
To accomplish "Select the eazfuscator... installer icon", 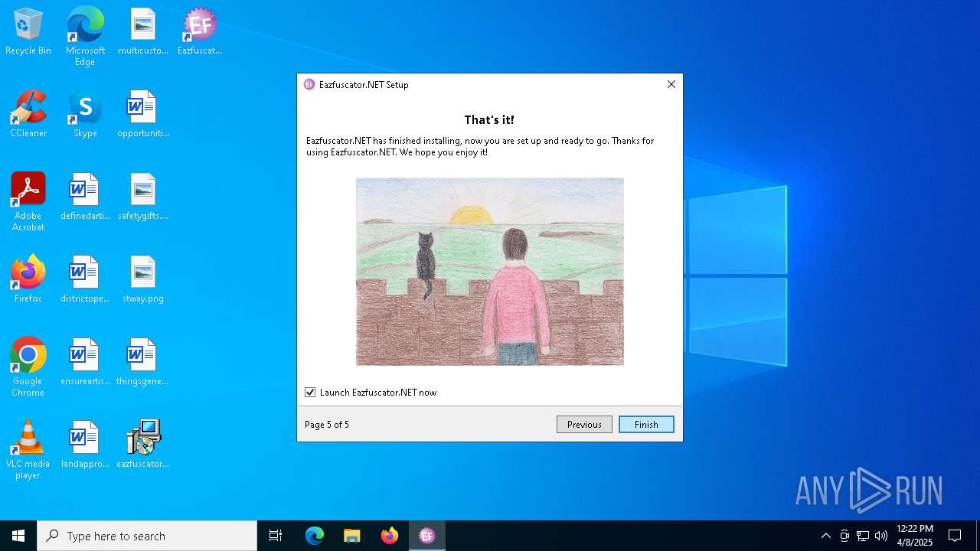I will tap(142, 445).
